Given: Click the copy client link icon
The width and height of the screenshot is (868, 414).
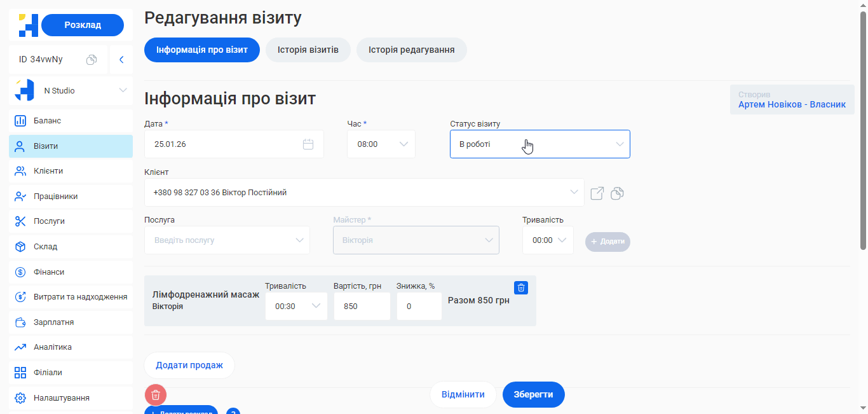Looking at the screenshot, I should point(616,193).
